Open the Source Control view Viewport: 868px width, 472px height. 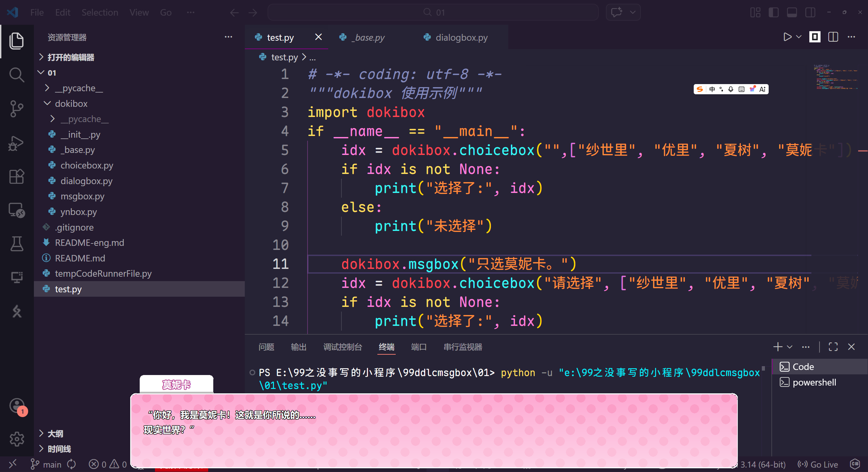tap(16, 109)
